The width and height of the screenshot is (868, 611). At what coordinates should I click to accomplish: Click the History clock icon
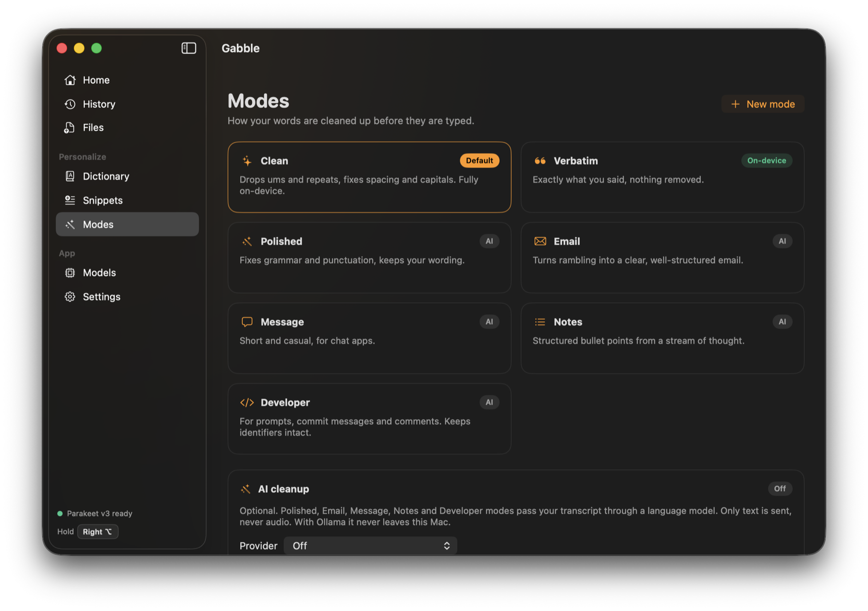point(70,104)
